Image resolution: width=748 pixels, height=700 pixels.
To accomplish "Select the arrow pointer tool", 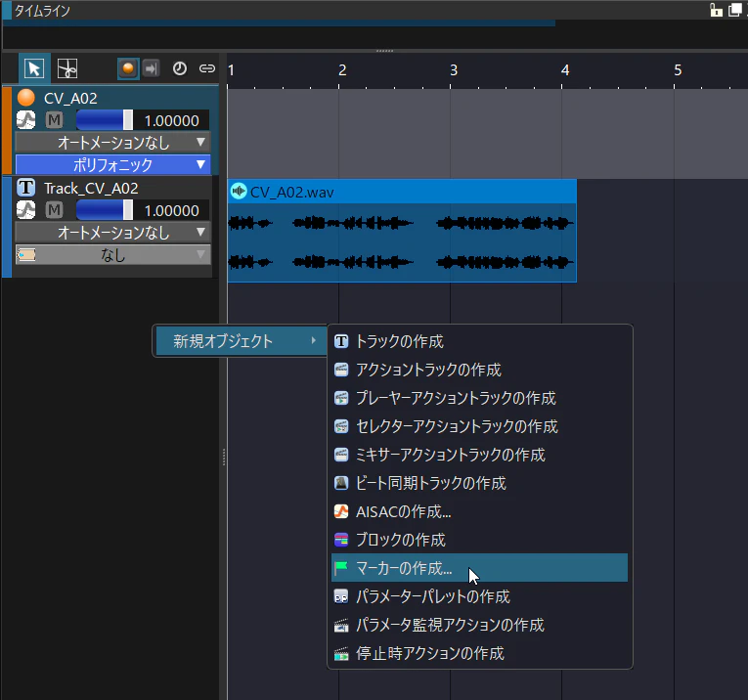I will (x=34, y=68).
